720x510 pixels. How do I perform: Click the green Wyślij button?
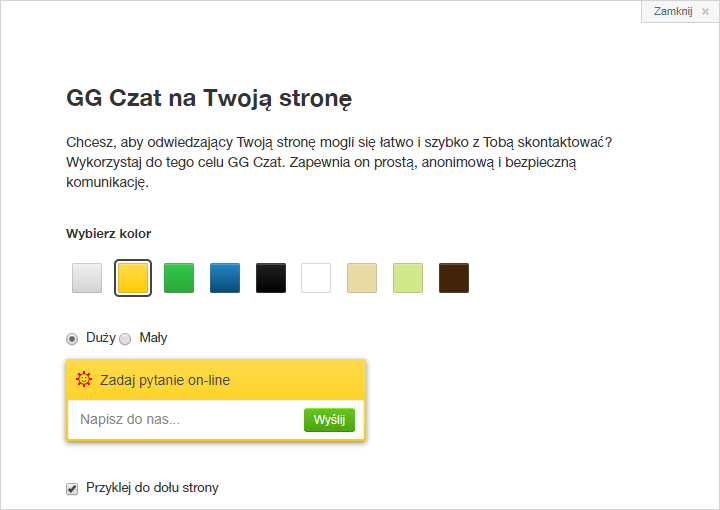(x=329, y=420)
